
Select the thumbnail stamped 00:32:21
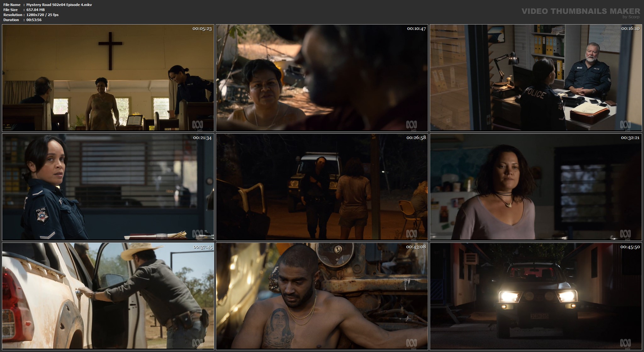(536, 187)
